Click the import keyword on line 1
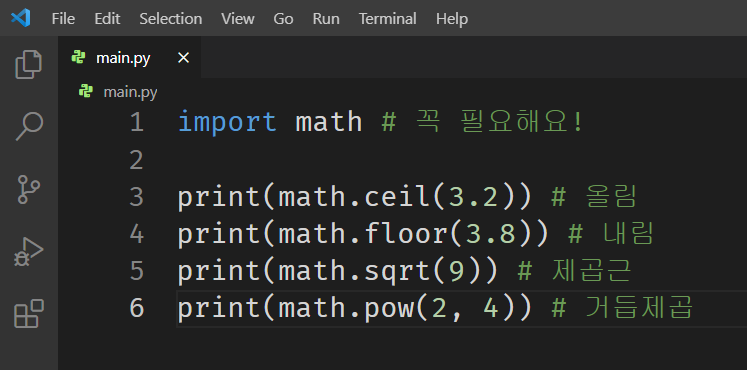Image resolution: width=747 pixels, height=370 pixels. (227, 122)
